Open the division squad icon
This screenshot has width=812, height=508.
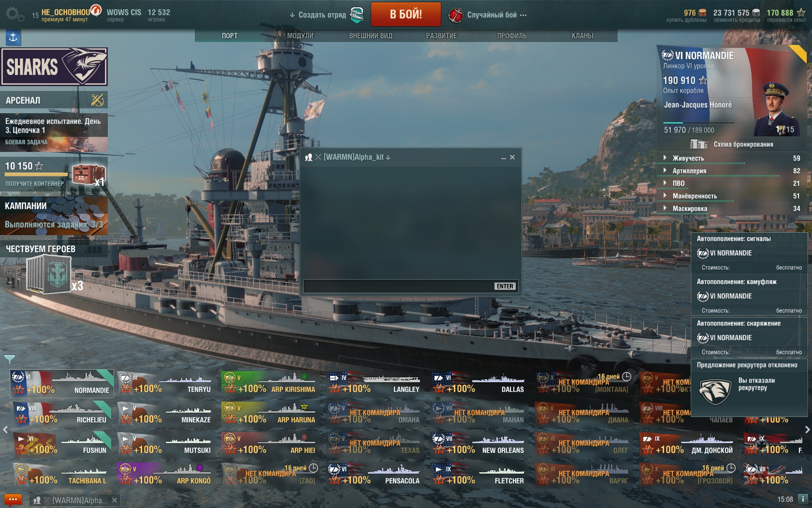tap(357, 15)
